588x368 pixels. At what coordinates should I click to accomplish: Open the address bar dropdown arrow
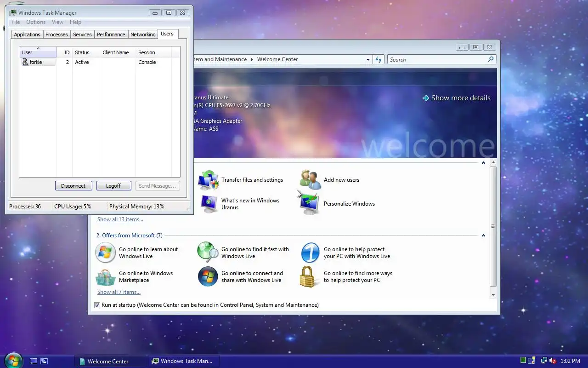[368, 59]
